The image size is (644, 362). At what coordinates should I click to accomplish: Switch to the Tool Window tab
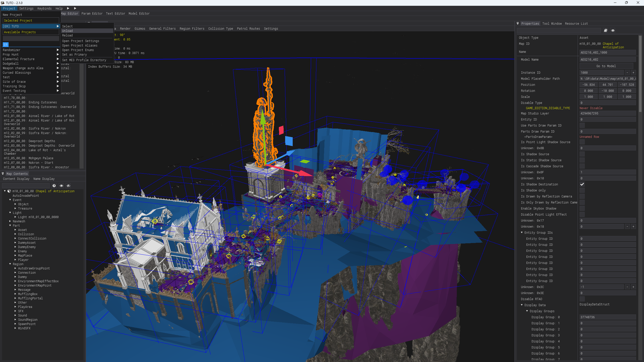552,24
